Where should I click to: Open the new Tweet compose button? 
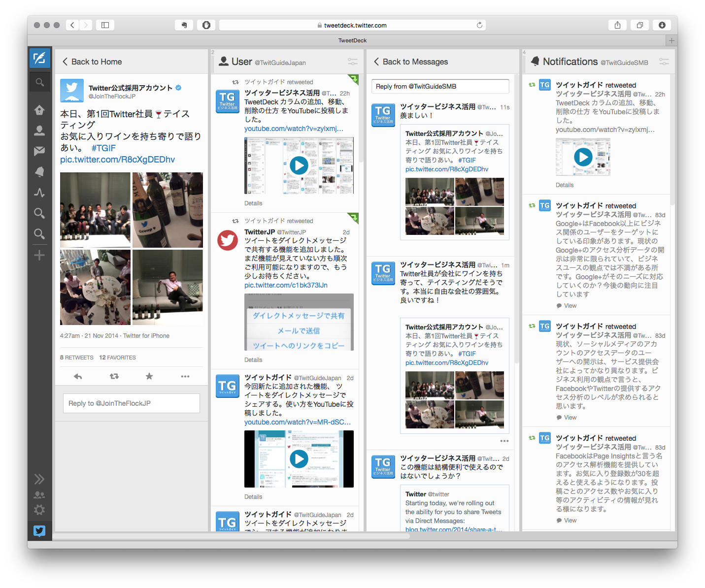[39, 58]
